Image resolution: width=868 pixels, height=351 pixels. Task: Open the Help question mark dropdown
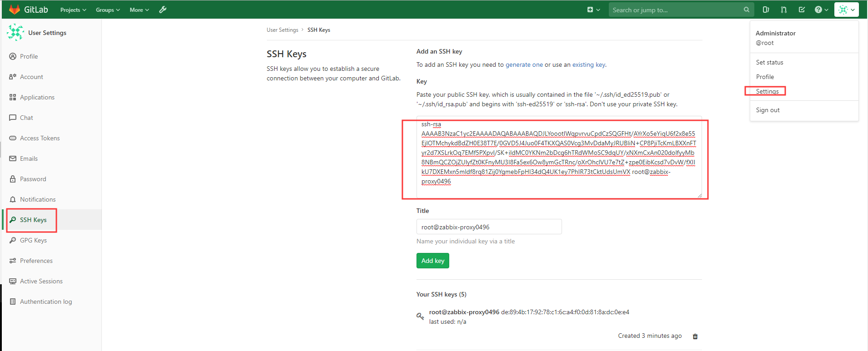pos(821,10)
